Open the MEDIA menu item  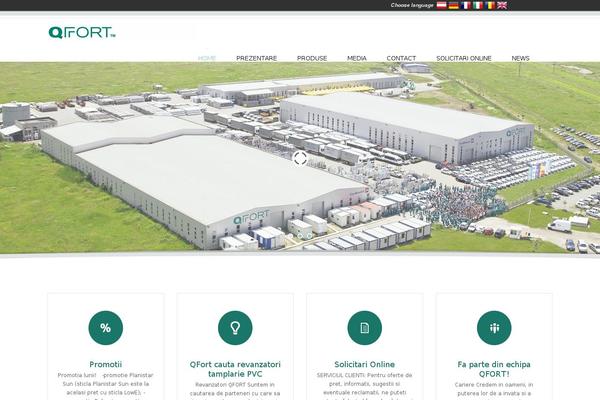coord(357,58)
